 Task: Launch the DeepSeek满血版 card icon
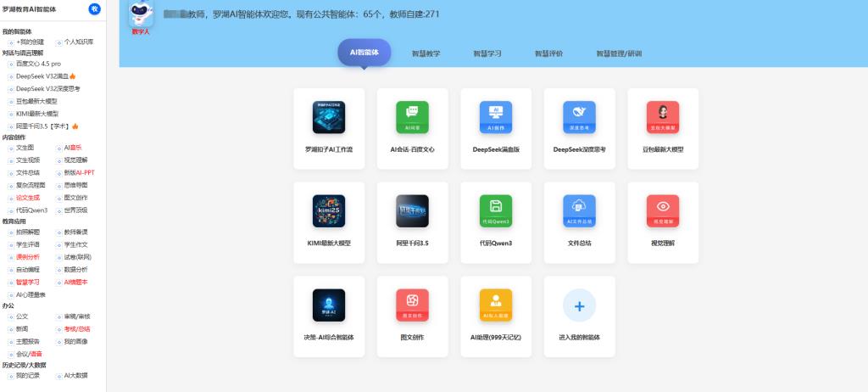coord(496,117)
